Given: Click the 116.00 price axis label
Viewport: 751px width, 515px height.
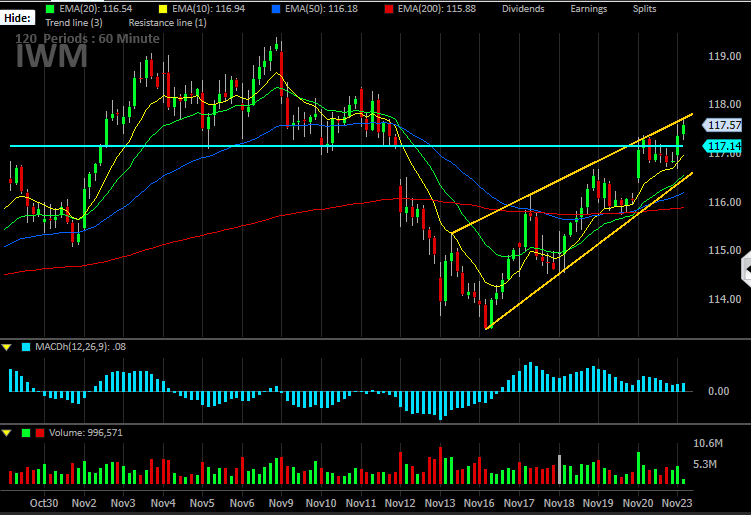Looking at the screenshot, I should (x=724, y=202).
